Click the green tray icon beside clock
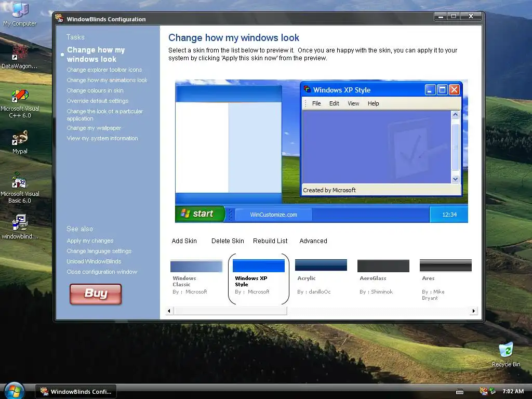 [x=493, y=391]
